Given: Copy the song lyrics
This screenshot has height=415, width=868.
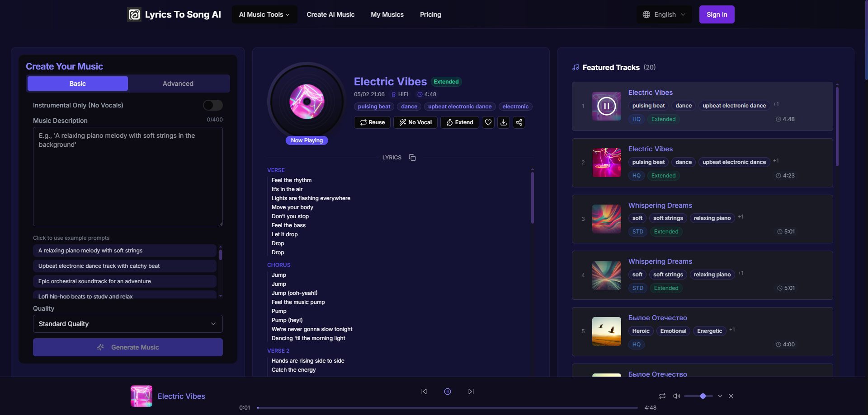Looking at the screenshot, I should (412, 157).
